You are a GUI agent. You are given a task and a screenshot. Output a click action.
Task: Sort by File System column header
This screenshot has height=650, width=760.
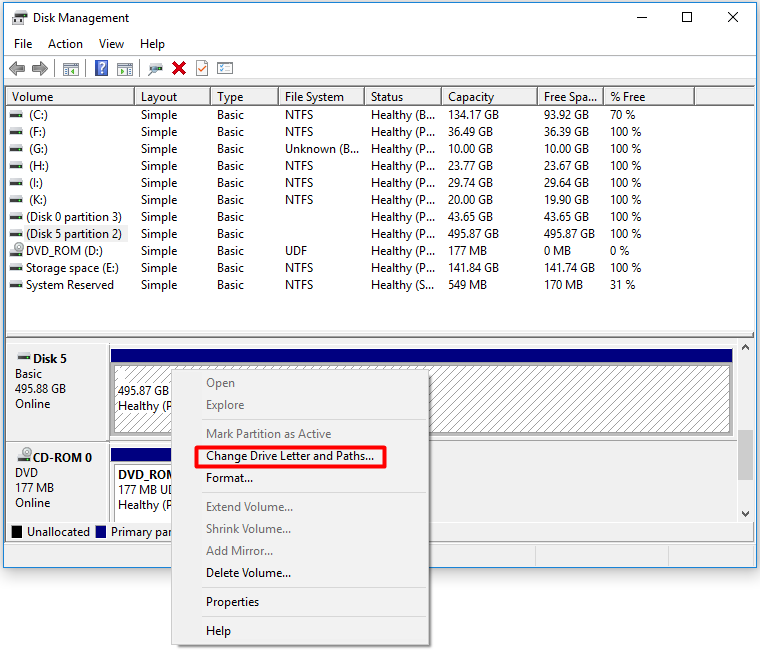point(321,96)
